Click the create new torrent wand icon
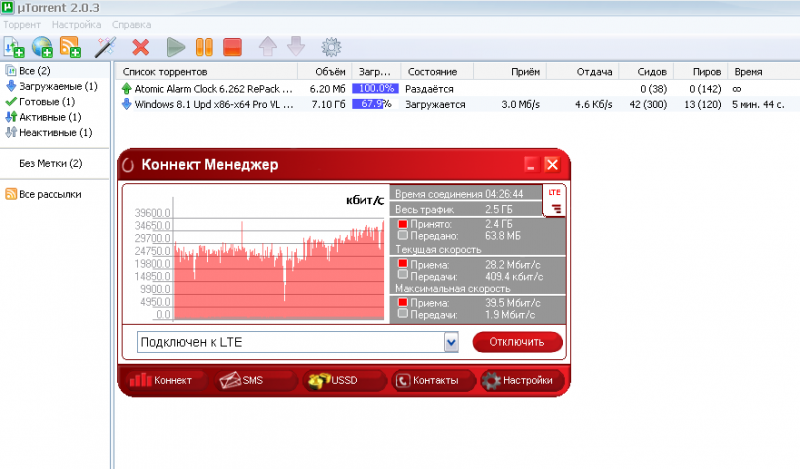Screen dimensions: 800x469 (105, 46)
